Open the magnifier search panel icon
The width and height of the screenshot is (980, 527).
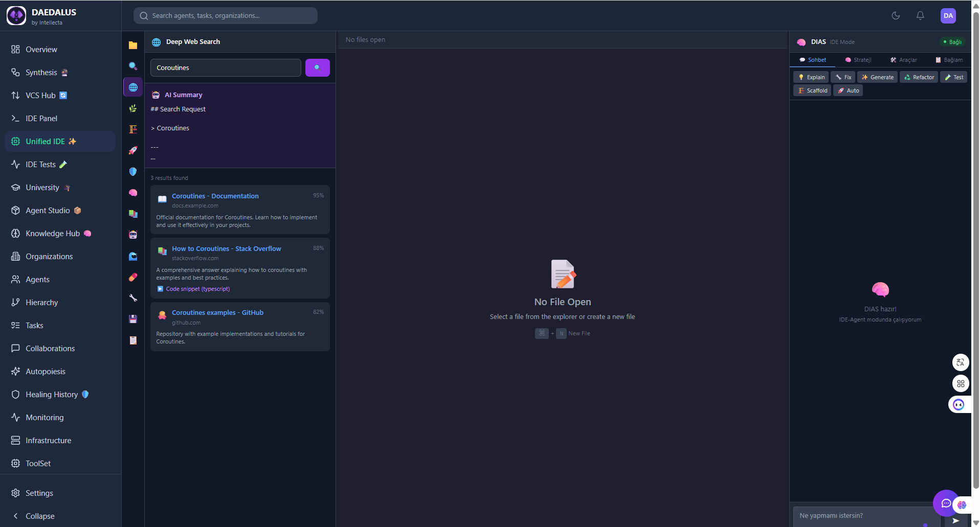(x=133, y=66)
